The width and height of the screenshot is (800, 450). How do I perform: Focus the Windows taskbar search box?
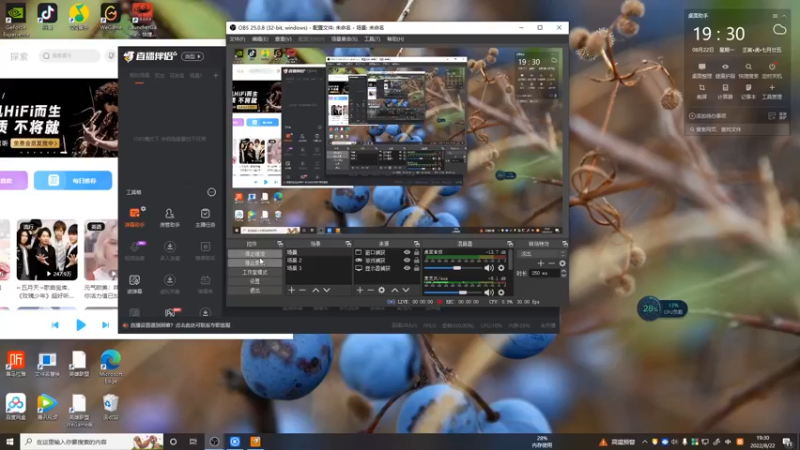92,441
